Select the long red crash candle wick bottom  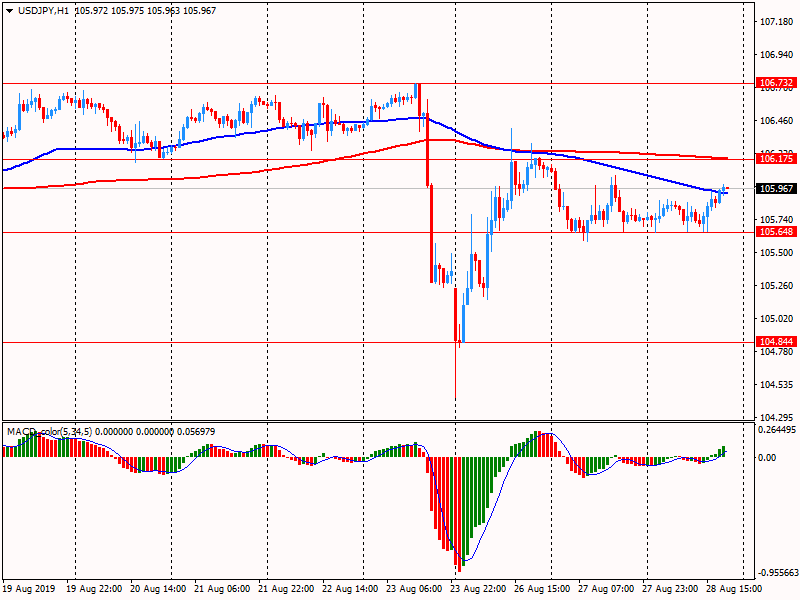[x=455, y=397]
